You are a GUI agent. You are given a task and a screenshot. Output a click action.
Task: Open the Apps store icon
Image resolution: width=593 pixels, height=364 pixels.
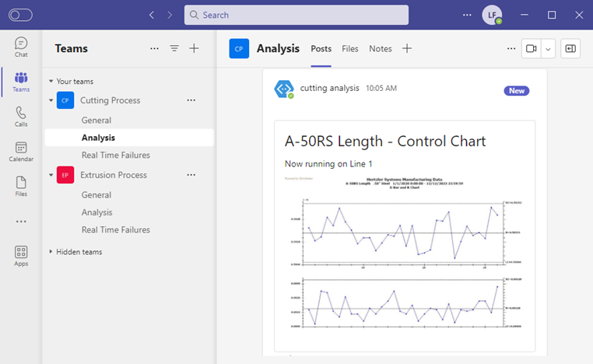point(21,255)
